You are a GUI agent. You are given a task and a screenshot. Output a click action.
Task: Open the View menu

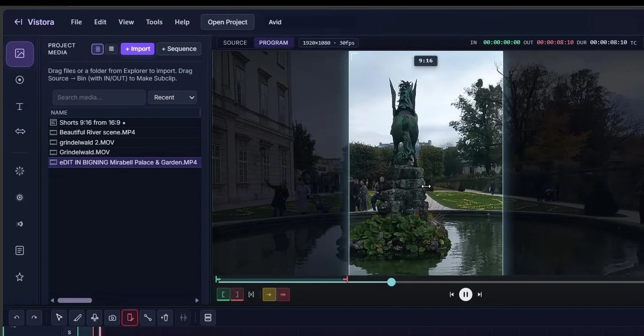126,22
